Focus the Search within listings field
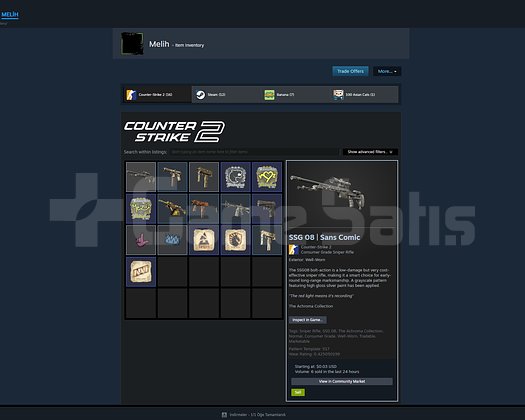This screenshot has width=525, height=420. coord(254,152)
